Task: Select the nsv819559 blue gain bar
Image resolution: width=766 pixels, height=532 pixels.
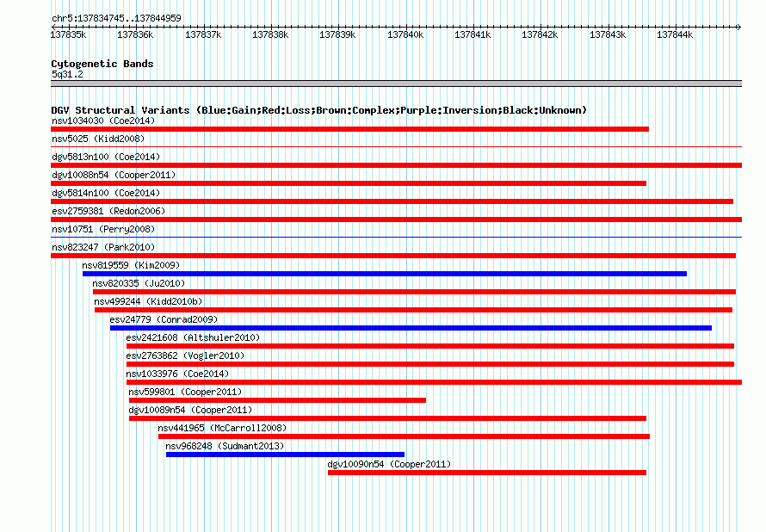Action: pos(385,274)
